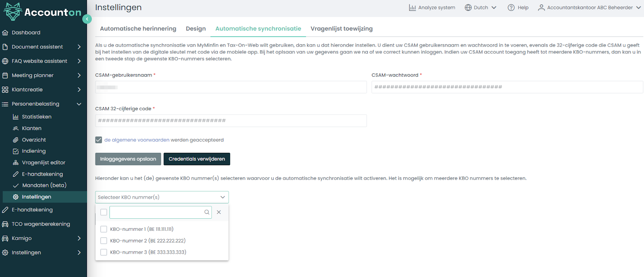The width and height of the screenshot is (644, 277).
Task: Select Automatische synchronisatie tab
Action: (258, 29)
